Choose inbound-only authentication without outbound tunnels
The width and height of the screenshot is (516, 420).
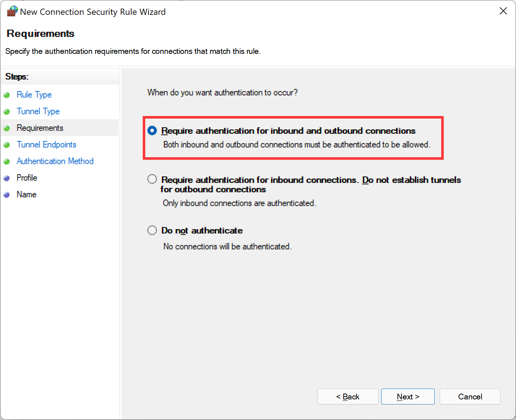pos(152,179)
